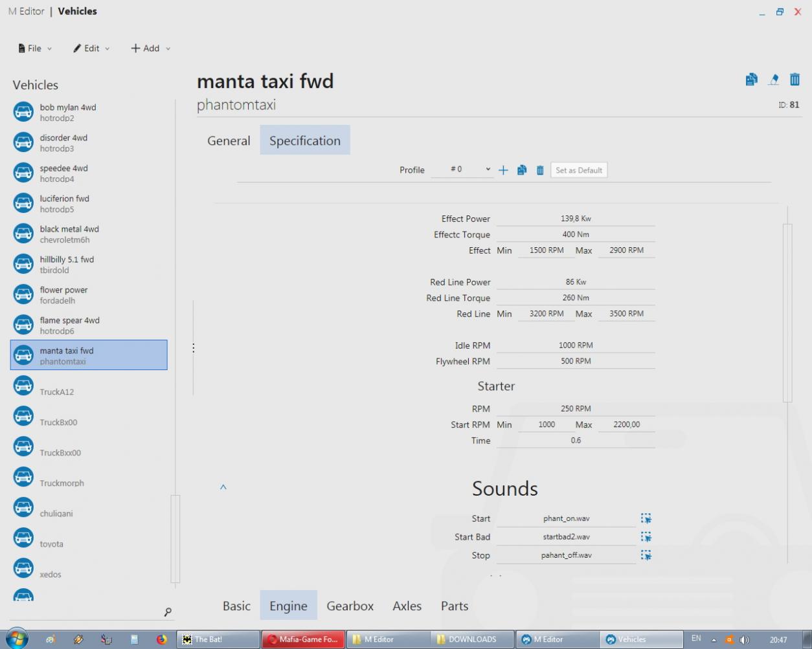Click the Idle RPM input field
The height and width of the screenshot is (649, 812).
[575, 346]
